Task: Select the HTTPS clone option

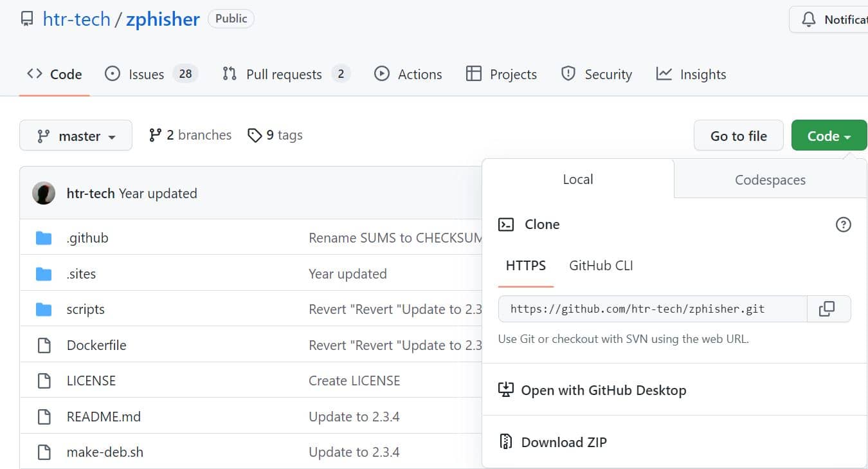Action: pyautogui.click(x=526, y=266)
